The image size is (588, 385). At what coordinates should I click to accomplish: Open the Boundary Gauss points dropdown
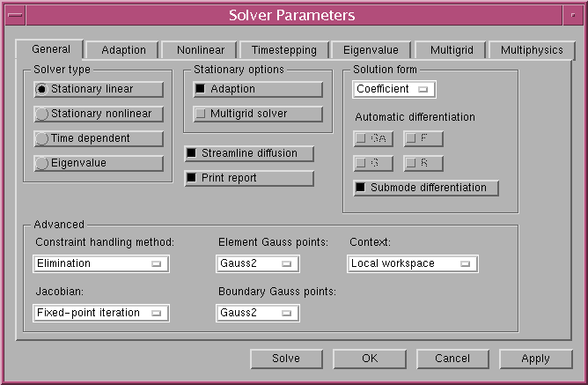(x=258, y=313)
